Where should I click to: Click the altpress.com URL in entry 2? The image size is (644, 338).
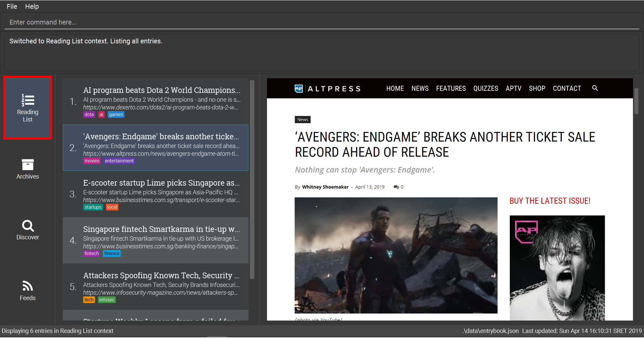(x=161, y=154)
